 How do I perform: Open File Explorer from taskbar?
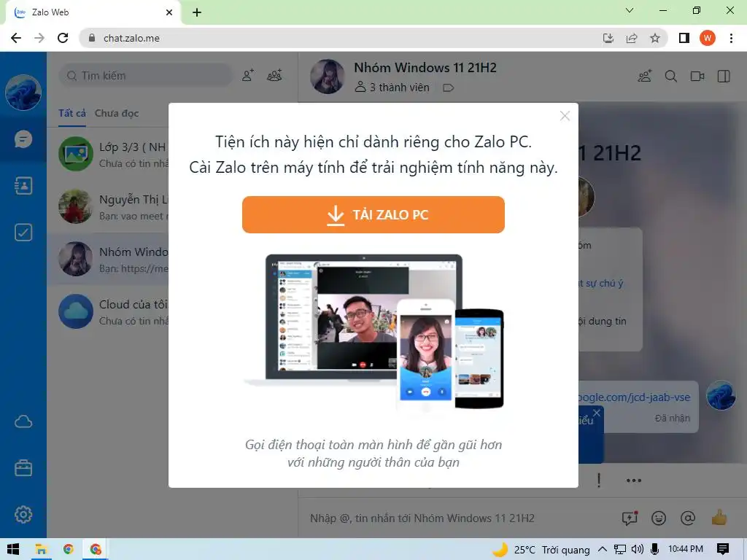click(x=41, y=550)
